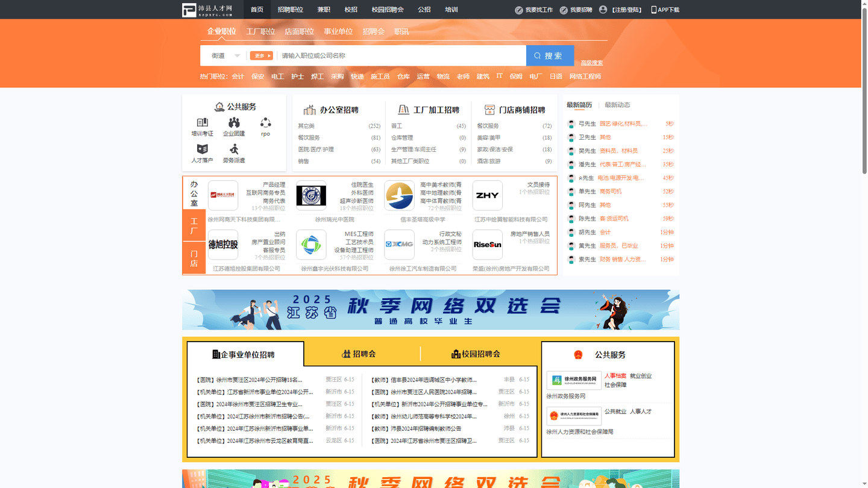Switch to the 最新简历 tab
This screenshot has height=488, width=868.
(x=579, y=105)
